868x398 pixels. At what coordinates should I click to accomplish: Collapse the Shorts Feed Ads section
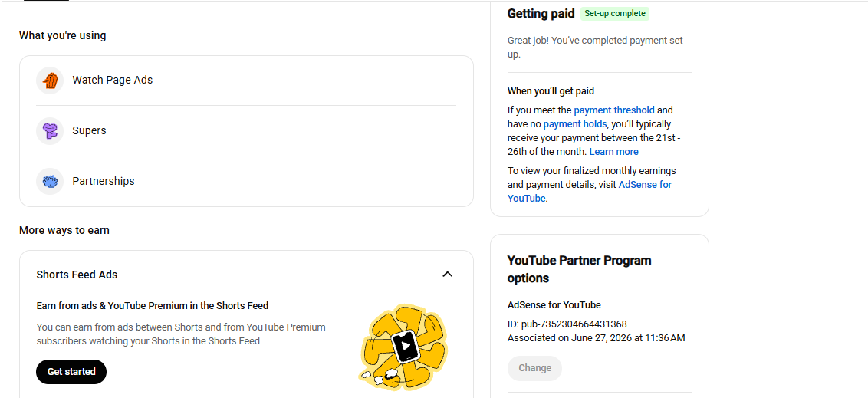pos(447,275)
